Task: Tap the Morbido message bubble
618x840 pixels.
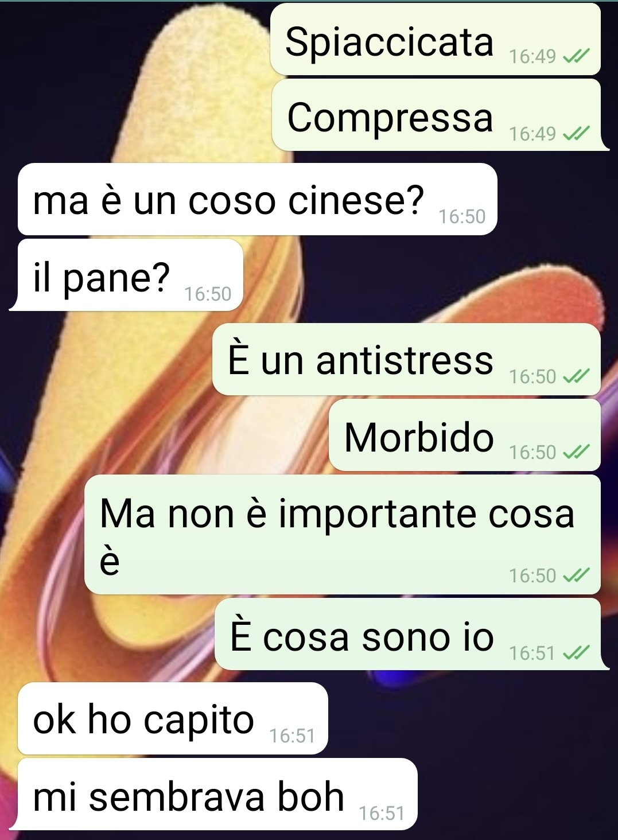Action: [465, 435]
